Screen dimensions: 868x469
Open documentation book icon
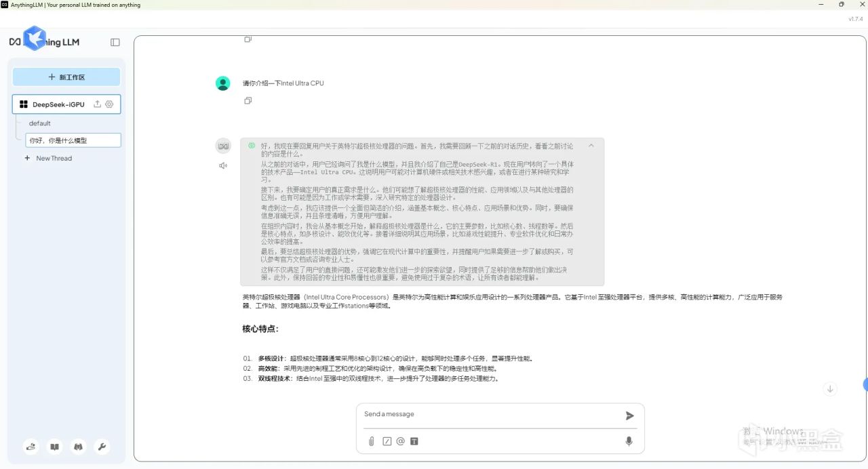(55, 447)
